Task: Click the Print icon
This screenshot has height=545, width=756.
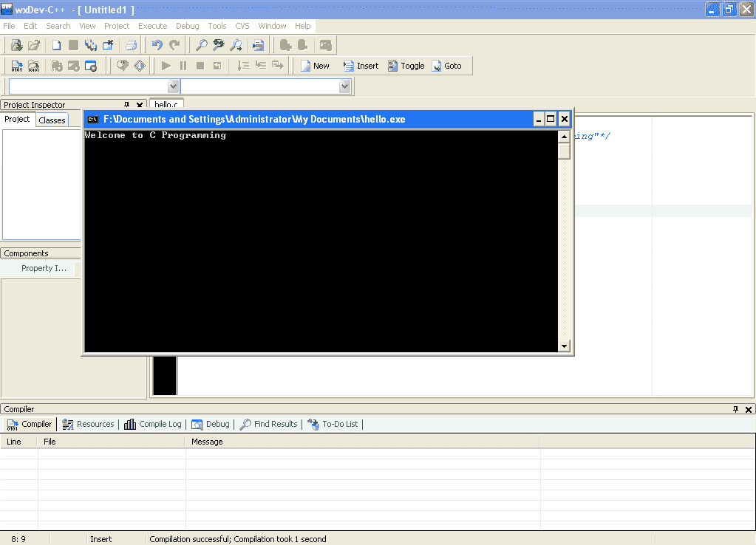Action: pos(132,45)
